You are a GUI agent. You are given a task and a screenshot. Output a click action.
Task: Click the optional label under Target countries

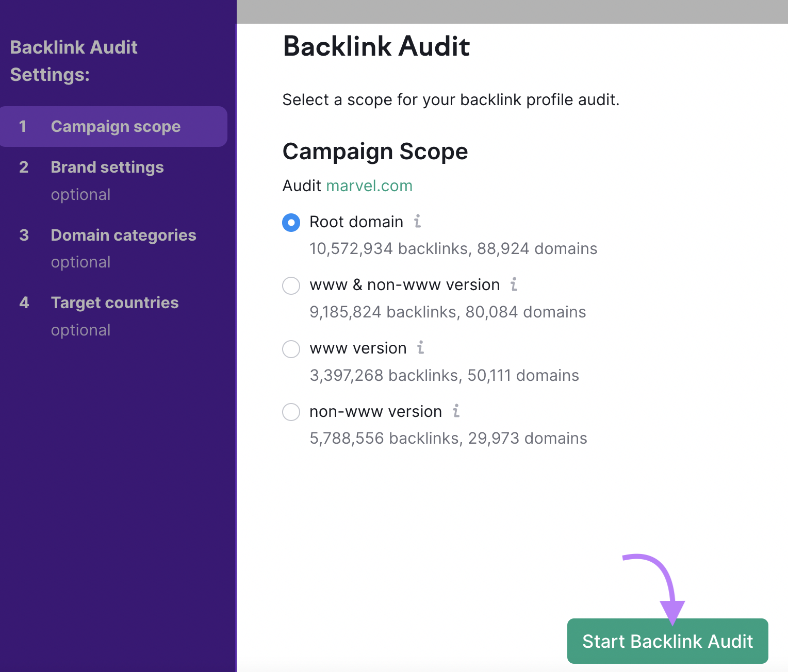coord(80,330)
